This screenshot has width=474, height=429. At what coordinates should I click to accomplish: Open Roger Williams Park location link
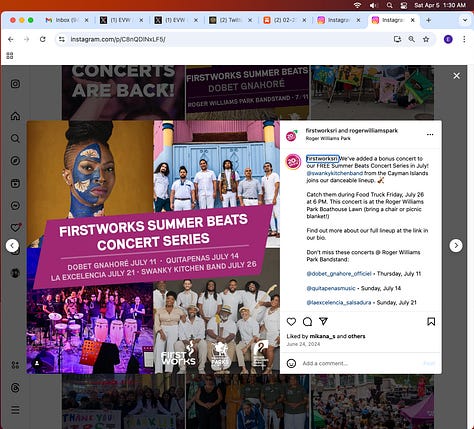point(328,138)
